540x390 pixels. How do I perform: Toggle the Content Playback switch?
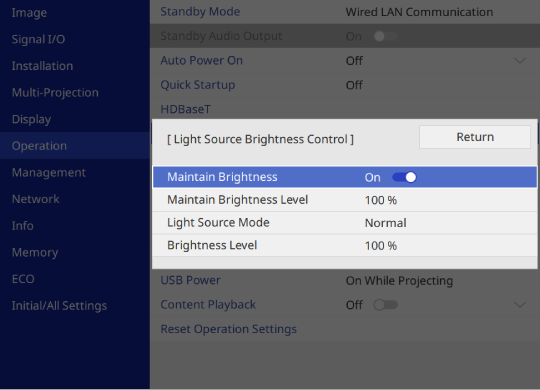point(386,305)
